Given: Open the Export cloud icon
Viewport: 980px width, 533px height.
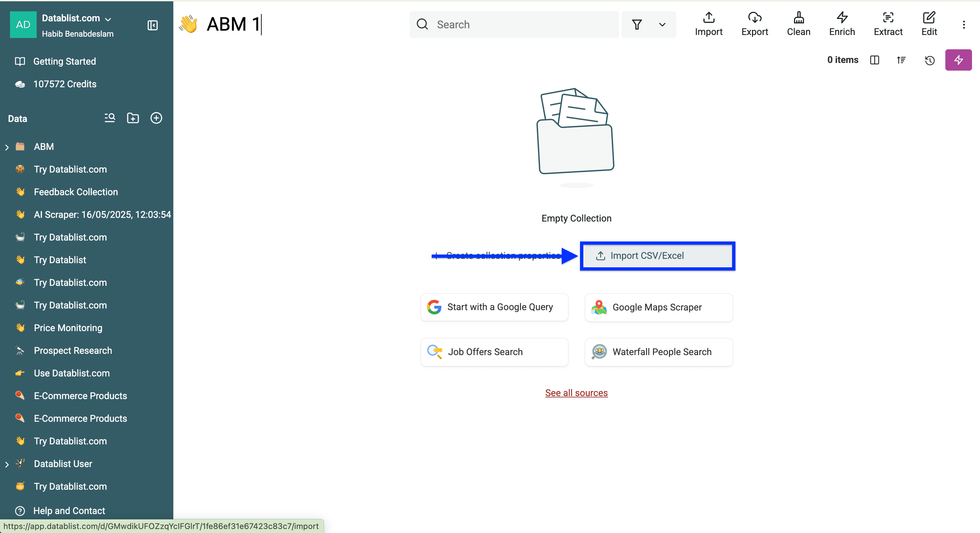Looking at the screenshot, I should 754,24.
